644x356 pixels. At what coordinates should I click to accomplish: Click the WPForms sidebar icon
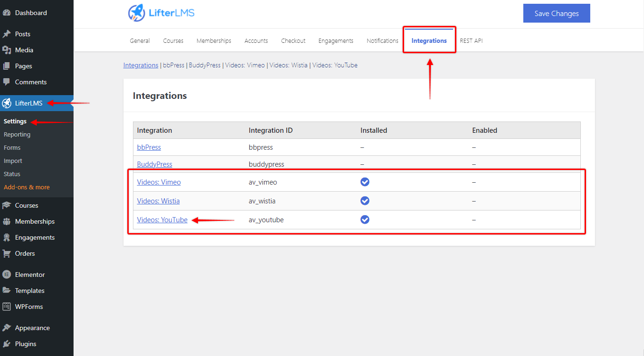click(x=7, y=307)
